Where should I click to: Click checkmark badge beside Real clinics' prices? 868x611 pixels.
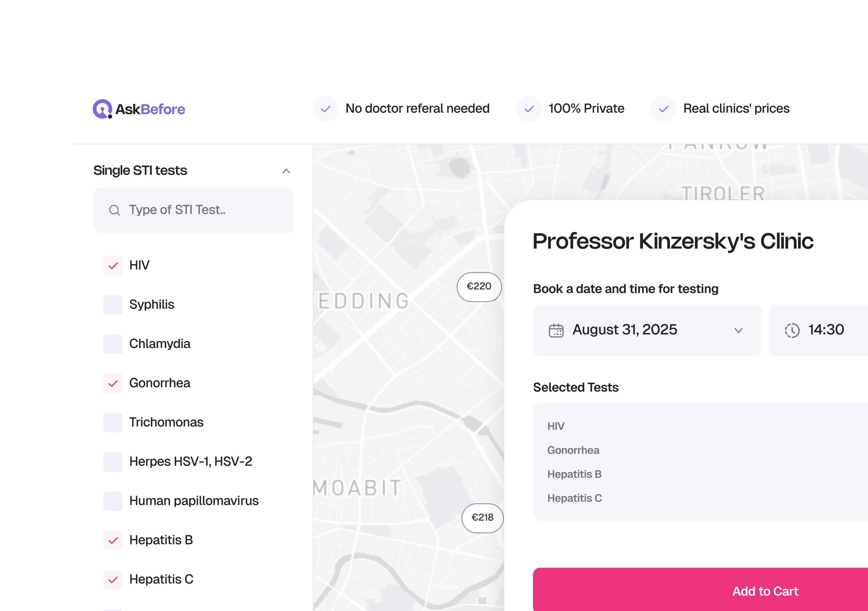point(664,109)
